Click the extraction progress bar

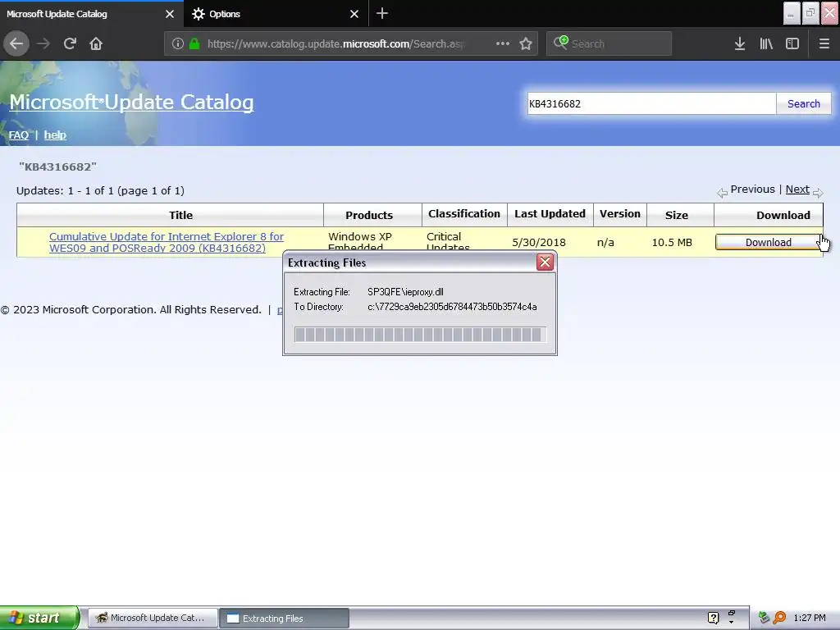point(420,335)
